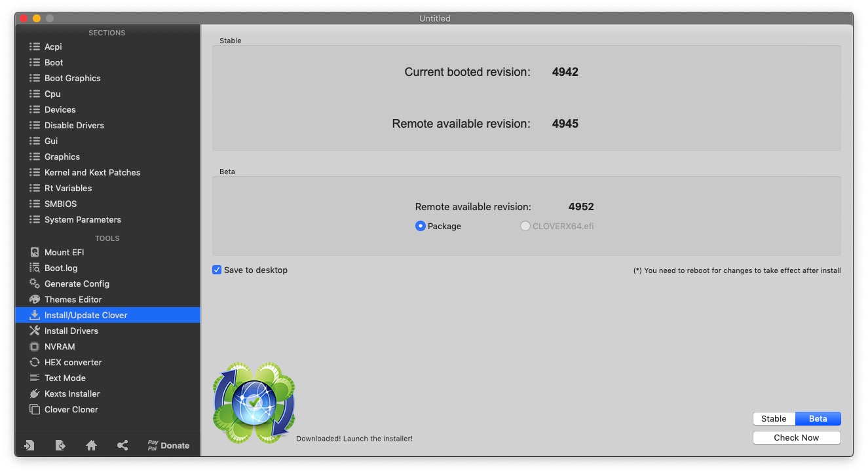Viewport: 868px width, 474px height.
Task: Open the NVRAM tool
Action: tap(60, 346)
